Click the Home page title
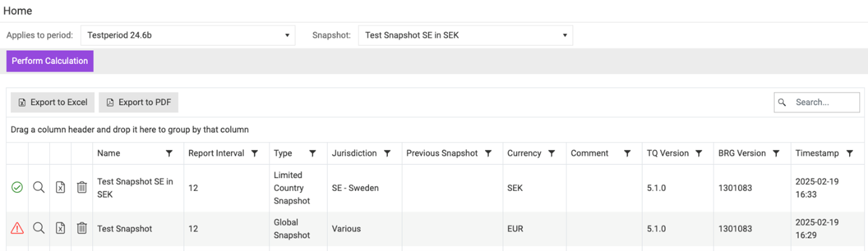This screenshot has width=868, height=251. click(x=18, y=11)
